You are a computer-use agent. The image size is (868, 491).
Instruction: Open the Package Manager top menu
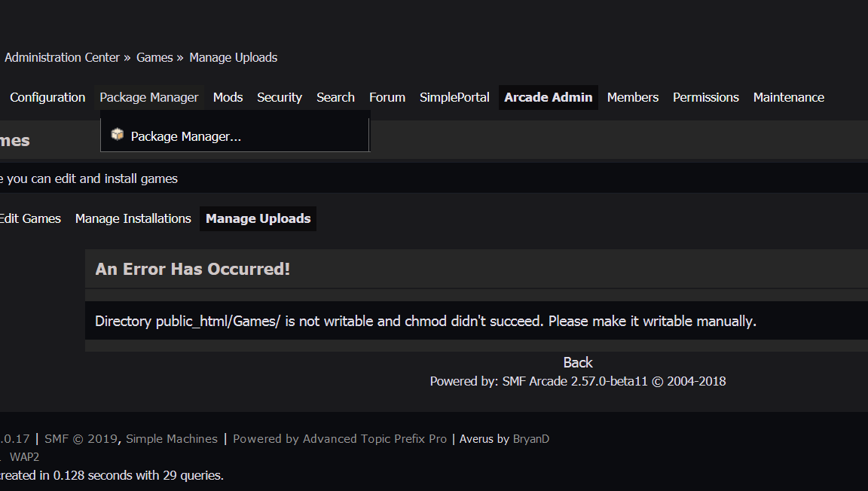(149, 97)
